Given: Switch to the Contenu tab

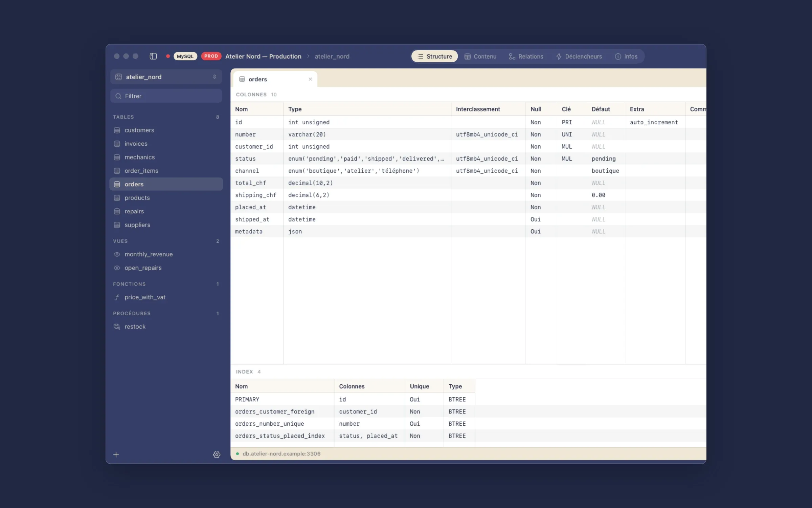Looking at the screenshot, I should coord(480,57).
